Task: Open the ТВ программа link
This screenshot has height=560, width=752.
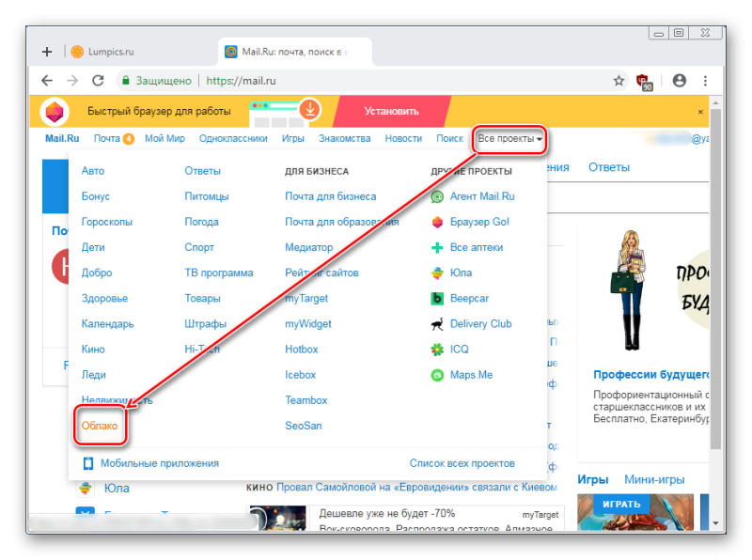Action: (219, 272)
